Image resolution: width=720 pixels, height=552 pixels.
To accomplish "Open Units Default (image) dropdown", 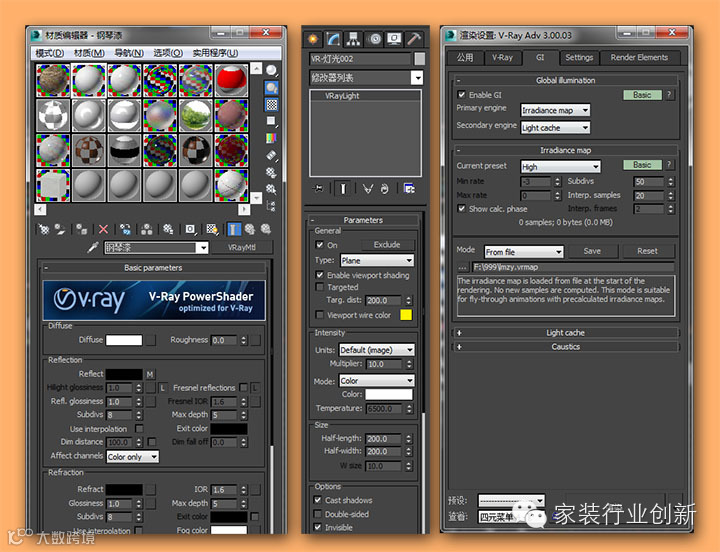I will pyautogui.click(x=377, y=350).
